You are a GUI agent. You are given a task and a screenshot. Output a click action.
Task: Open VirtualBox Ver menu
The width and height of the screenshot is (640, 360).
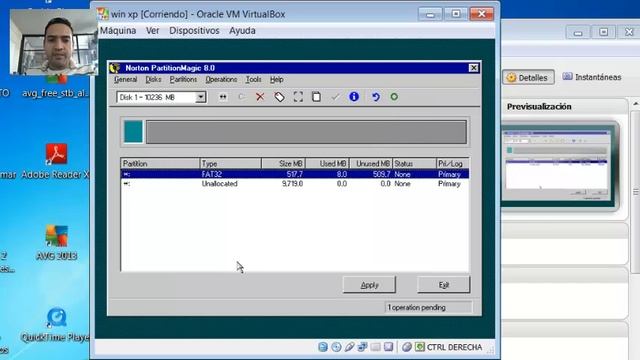tap(153, 31)
